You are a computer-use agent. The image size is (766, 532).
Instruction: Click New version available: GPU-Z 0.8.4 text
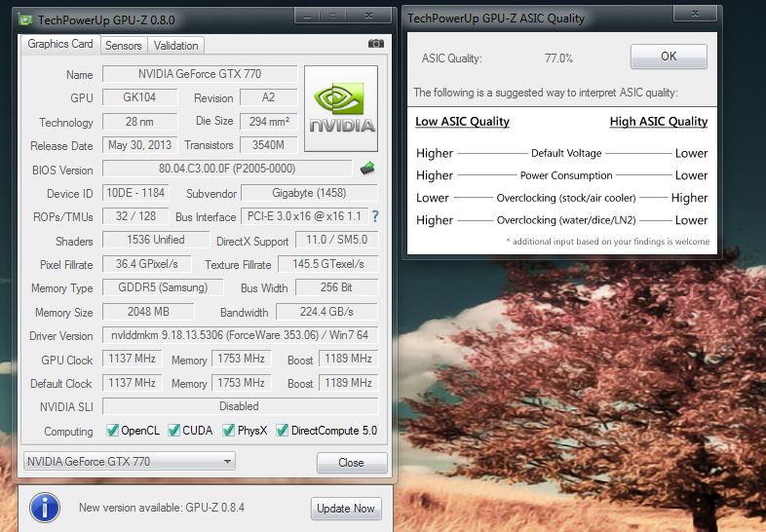162,508
